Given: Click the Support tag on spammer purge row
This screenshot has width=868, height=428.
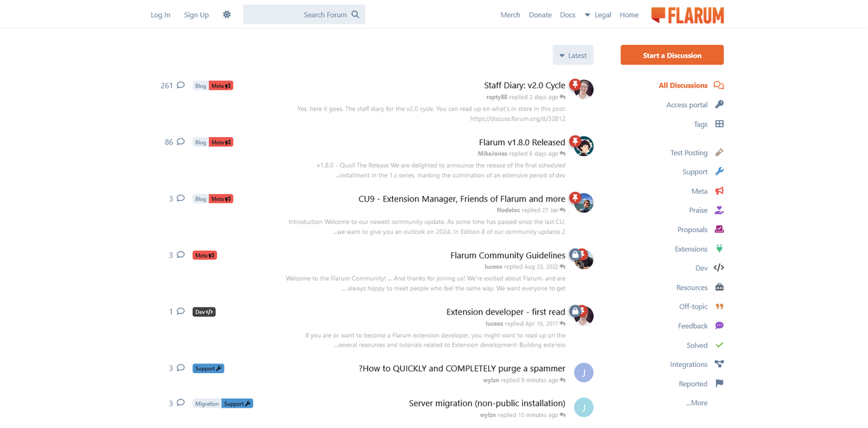Looking at the screenshot, I should [208, 368].
